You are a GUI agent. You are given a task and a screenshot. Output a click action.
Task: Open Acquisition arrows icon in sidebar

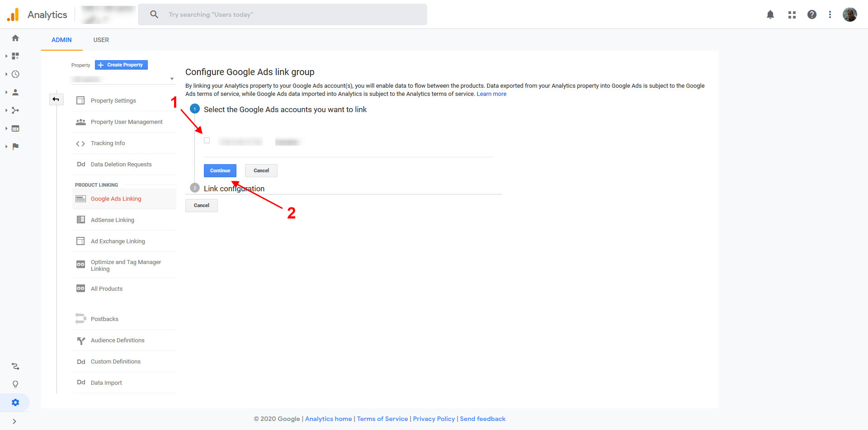[x=15, y=110]
